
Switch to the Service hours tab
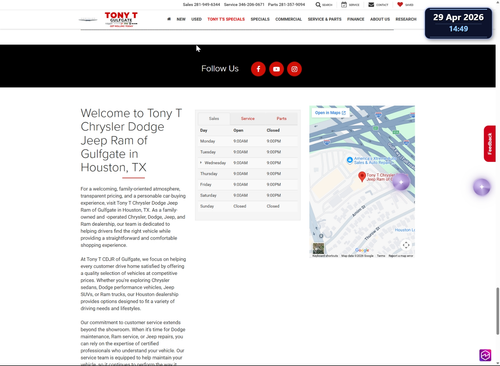[248, 119]
